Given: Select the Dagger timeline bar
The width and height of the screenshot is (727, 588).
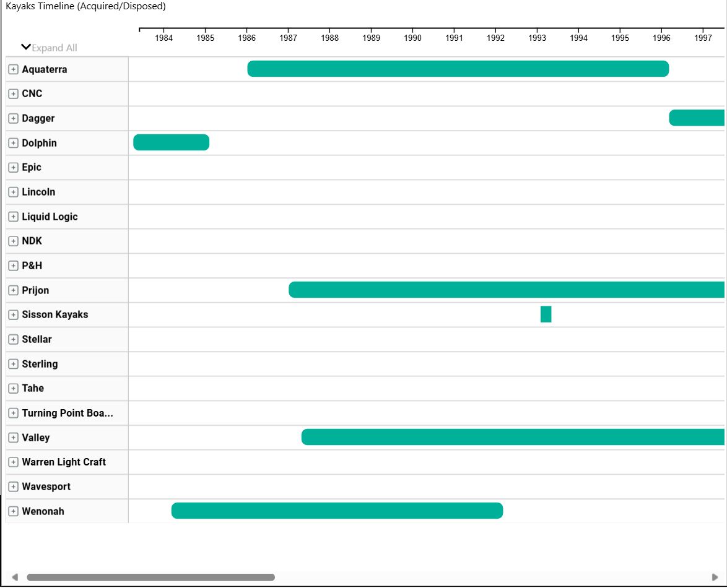Looking at the screenshot, I should click(x=697, y=118).
